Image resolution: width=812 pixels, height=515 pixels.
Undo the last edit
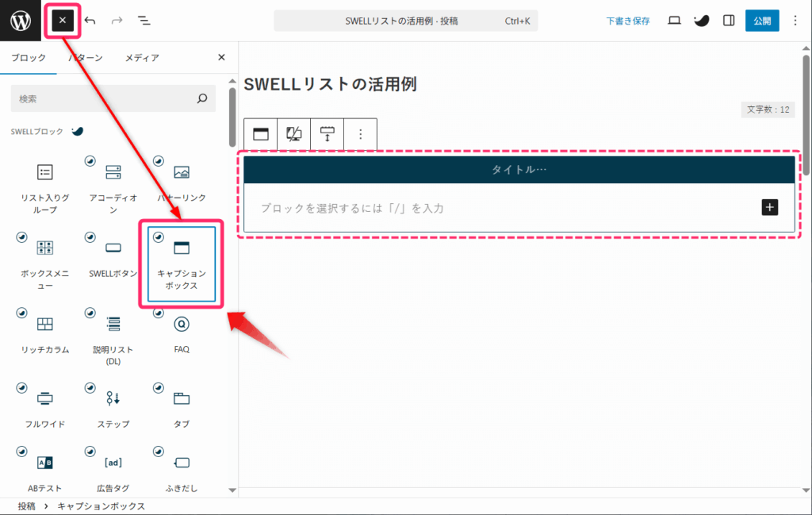click(90, 21)
